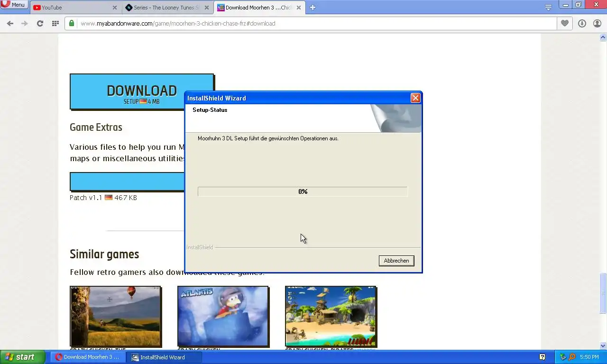Bookmark page with the heart icon
The height and width of the screenshot is (364, 607).
pos(564,23)
